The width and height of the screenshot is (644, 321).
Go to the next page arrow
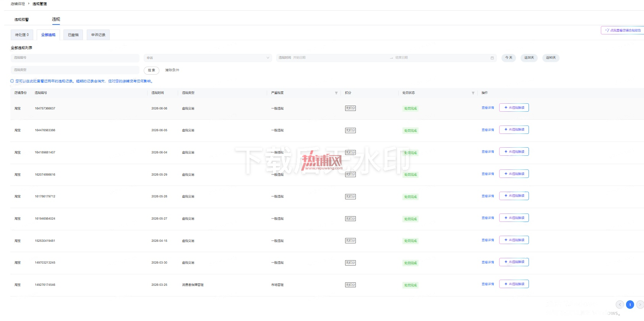pos(640,305)
